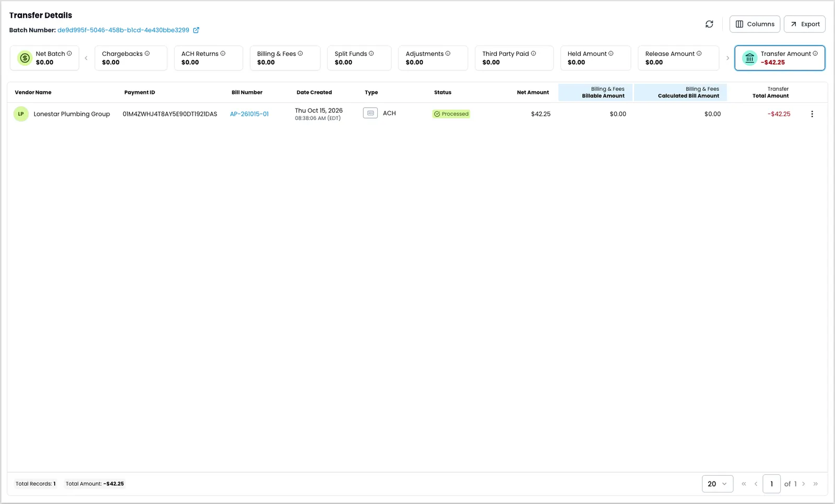Click Adjustments info icon
835x504 pixels.
(448, 53)
